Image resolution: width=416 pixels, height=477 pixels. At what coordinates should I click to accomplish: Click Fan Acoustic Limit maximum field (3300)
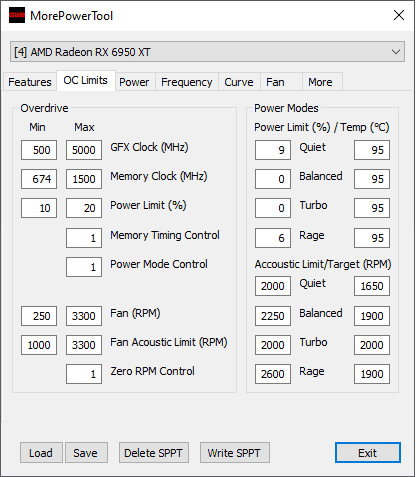click(84, 345)
